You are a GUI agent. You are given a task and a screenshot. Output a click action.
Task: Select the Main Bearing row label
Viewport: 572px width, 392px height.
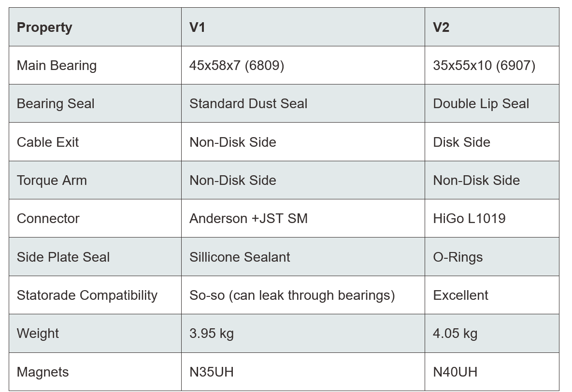(x=57, y=66)
